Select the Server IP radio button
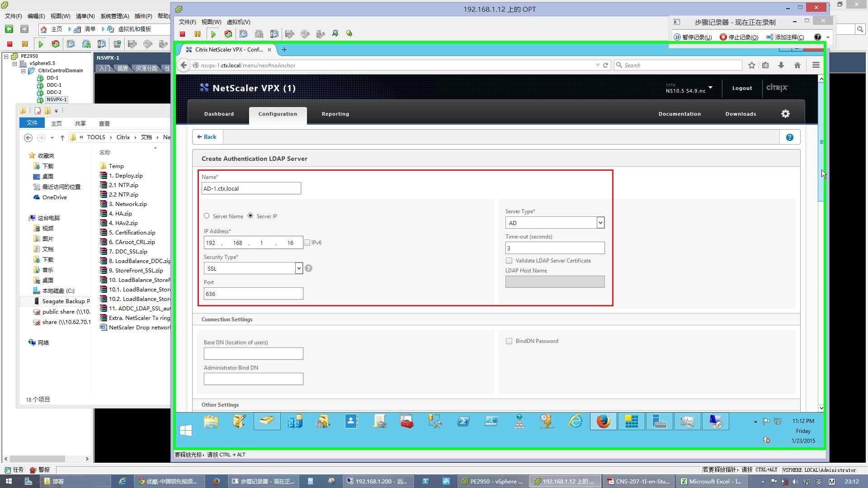The width and height of the screenshot is (868, 488). tap(250, 216)
